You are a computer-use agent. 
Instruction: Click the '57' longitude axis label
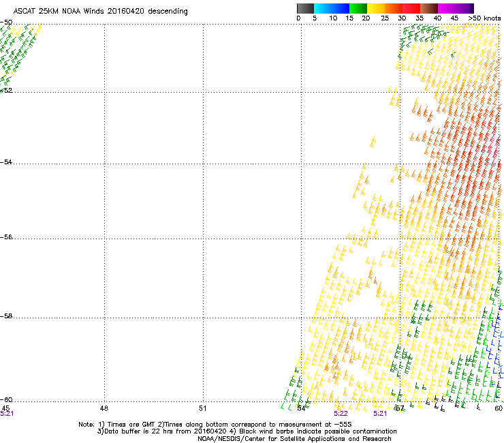coord(400,408)
